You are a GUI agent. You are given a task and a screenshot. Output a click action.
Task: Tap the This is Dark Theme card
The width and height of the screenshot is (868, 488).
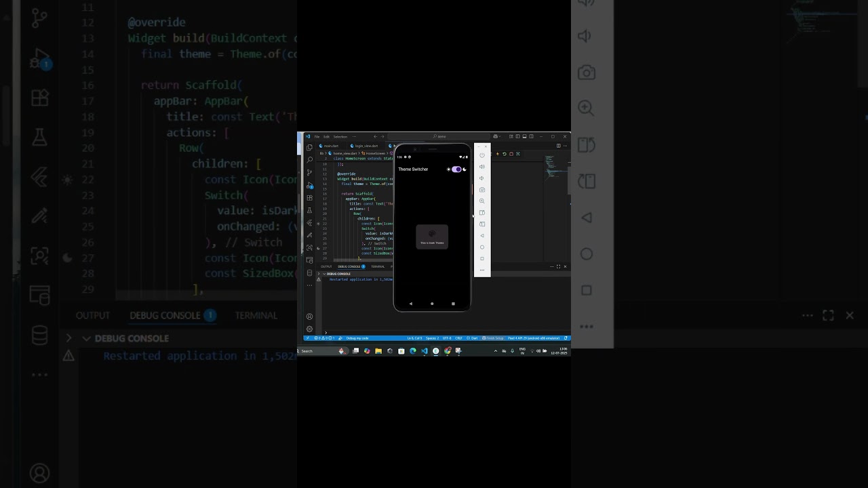[432, 237]
